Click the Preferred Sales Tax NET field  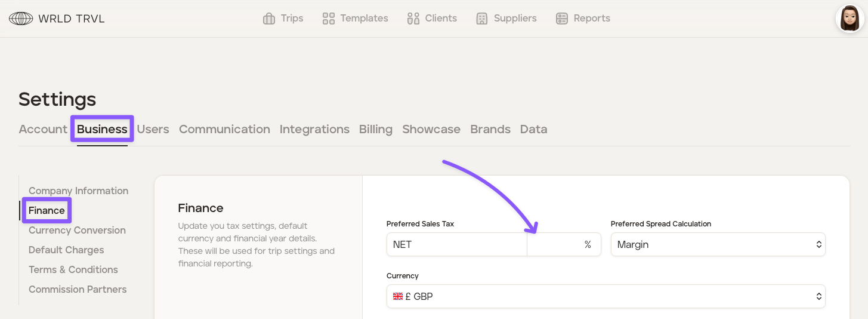point(456,244)
